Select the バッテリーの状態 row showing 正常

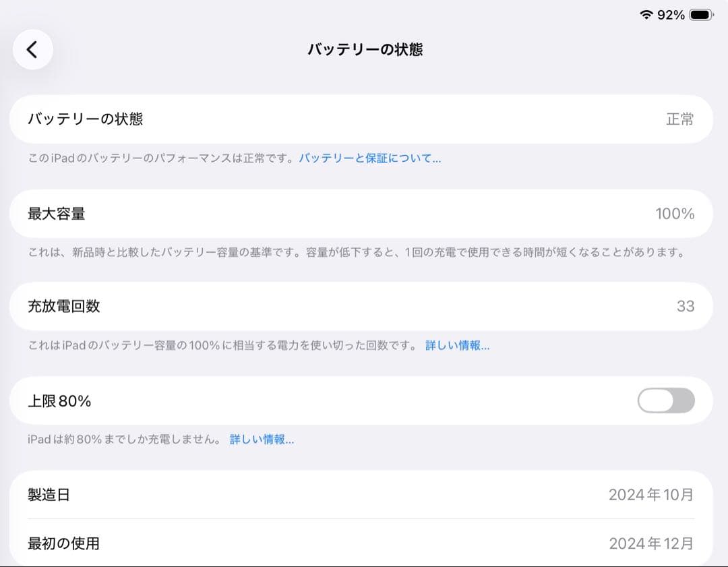364,119
